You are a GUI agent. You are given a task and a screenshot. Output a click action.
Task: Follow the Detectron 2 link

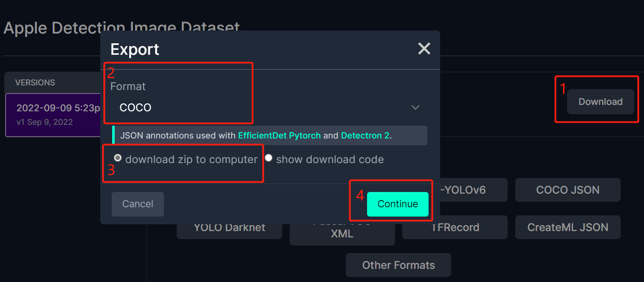365,136
